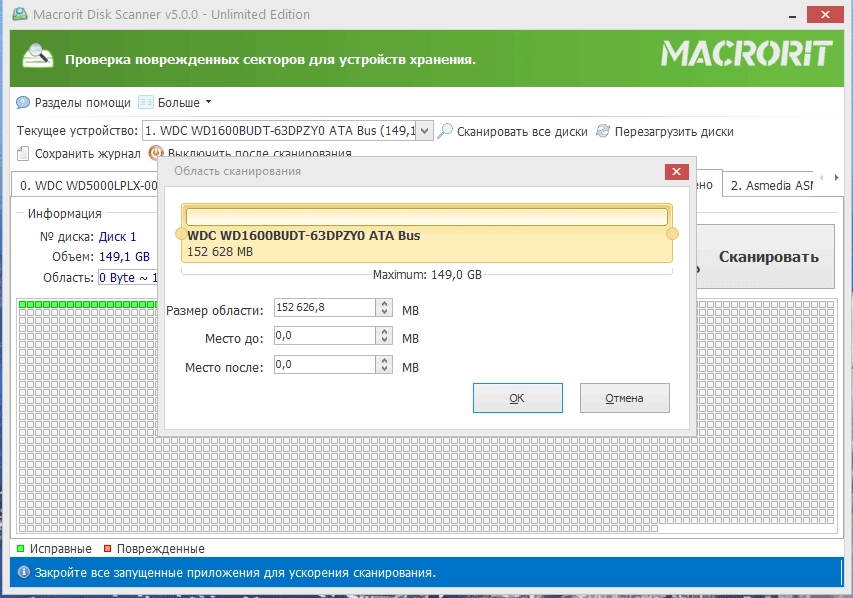Decrease Размер области with down arrow
Screen dimensions: 853x598
click(x=384, y=312)
